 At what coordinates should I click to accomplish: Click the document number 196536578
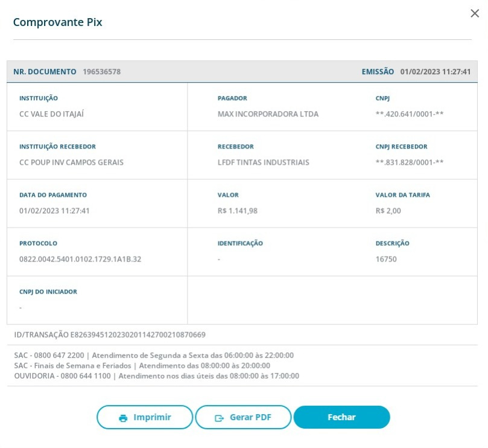pos(101,72)
